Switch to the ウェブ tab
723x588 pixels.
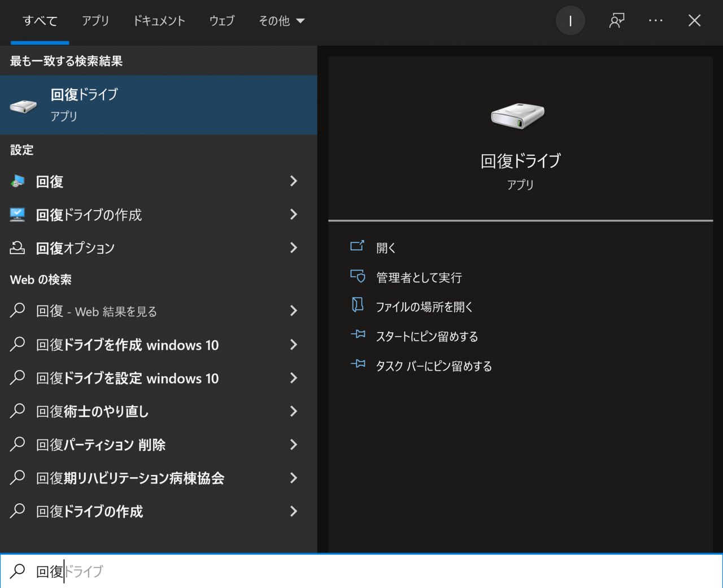tap(221, 21)
